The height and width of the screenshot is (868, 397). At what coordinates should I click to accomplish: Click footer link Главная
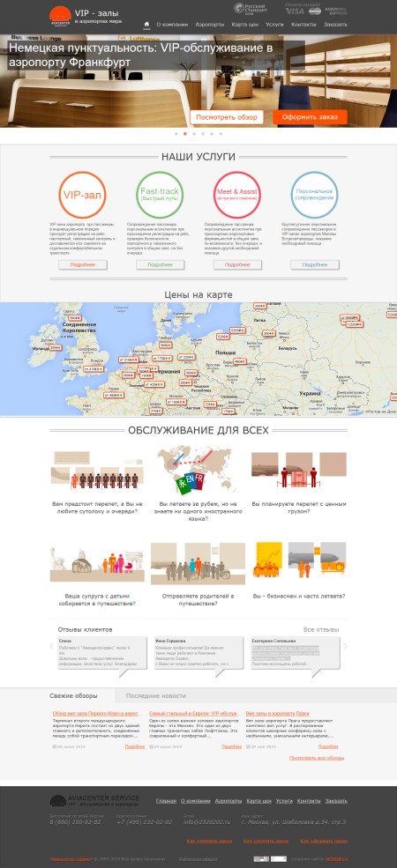coord(166,800)
